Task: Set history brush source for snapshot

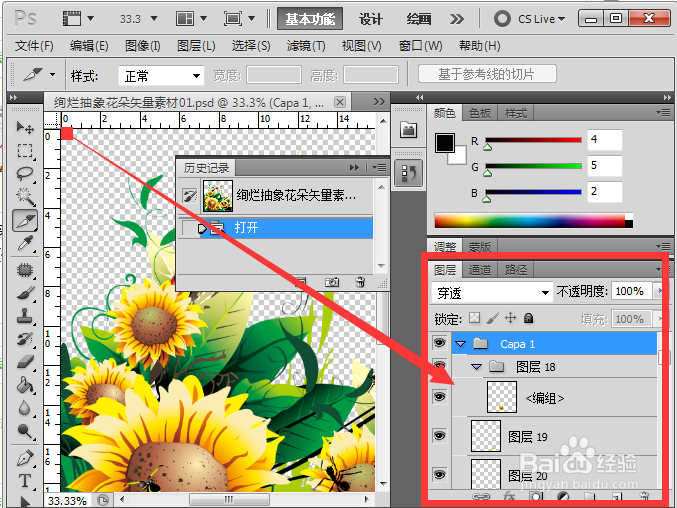Action: (190, 196)
